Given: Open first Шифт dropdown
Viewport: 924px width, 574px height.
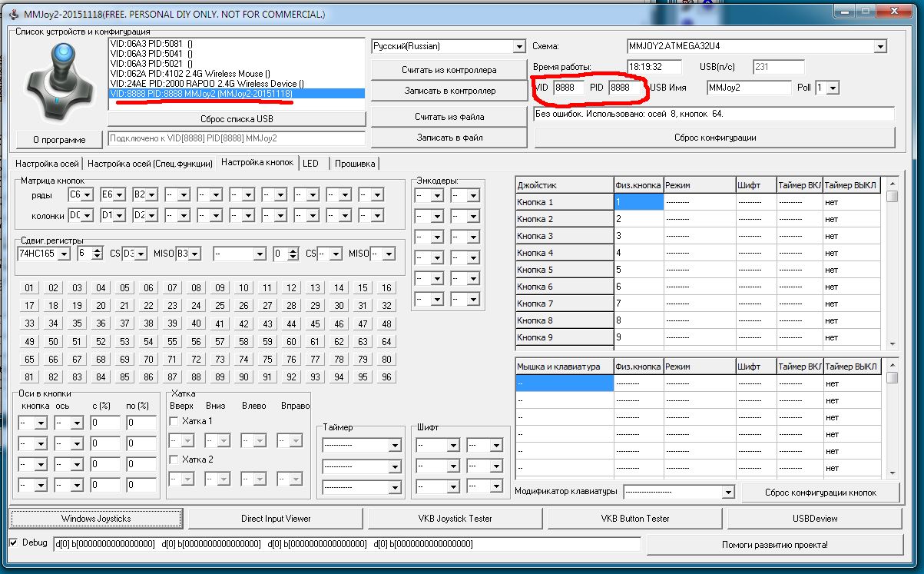Looking at the screenshot, I should [x=453, y=446].
